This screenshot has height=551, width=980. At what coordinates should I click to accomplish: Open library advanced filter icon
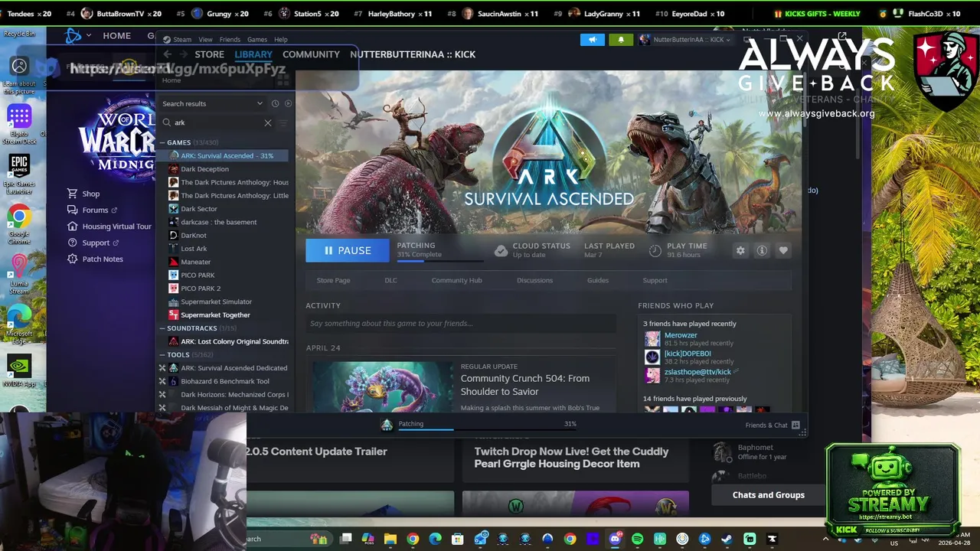[284, 122]
